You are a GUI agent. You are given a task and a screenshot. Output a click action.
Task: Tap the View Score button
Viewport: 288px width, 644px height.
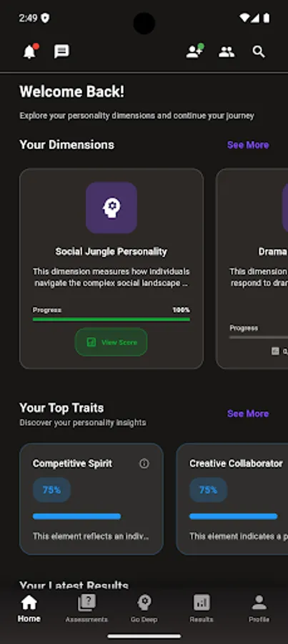click(111, 342)
